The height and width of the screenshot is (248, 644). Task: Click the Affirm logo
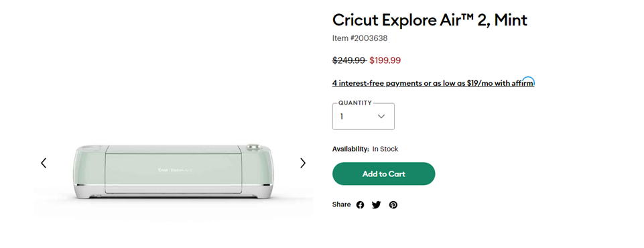point(523,82)
